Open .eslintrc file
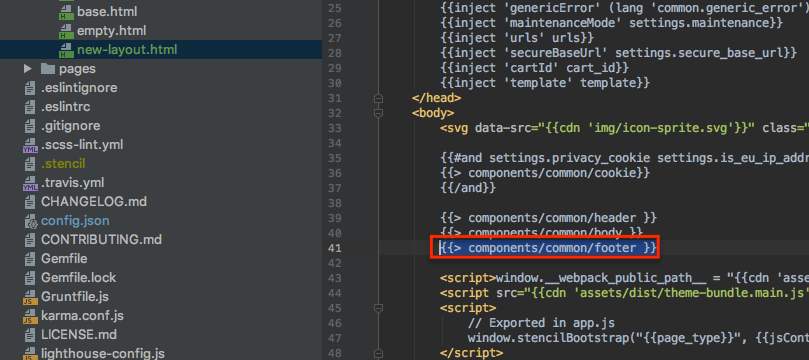 click(x=66, y=107)
